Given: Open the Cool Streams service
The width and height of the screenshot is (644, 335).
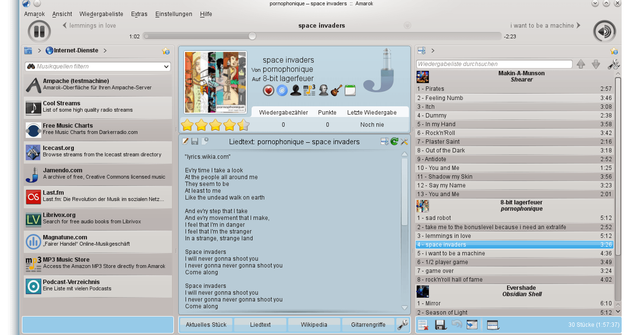Looking at the screenshot, I should coord(98,107).
